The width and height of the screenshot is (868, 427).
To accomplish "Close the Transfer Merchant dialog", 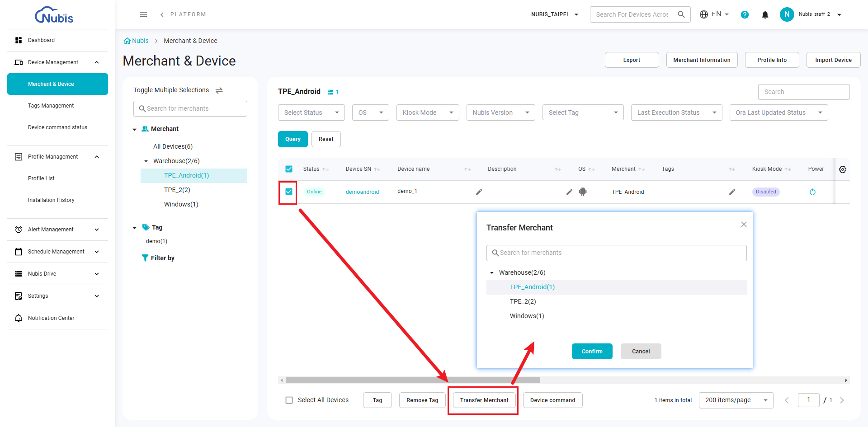I will 744,225.
